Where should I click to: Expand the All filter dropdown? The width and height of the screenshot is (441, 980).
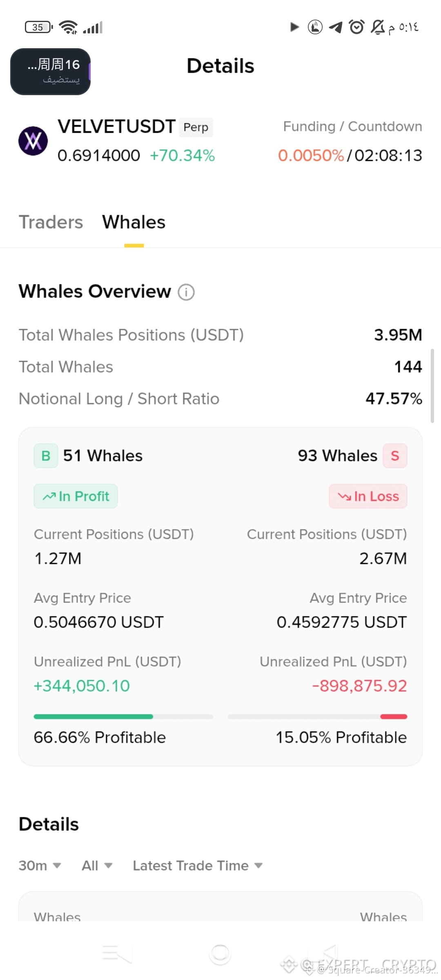coord(97,865)
